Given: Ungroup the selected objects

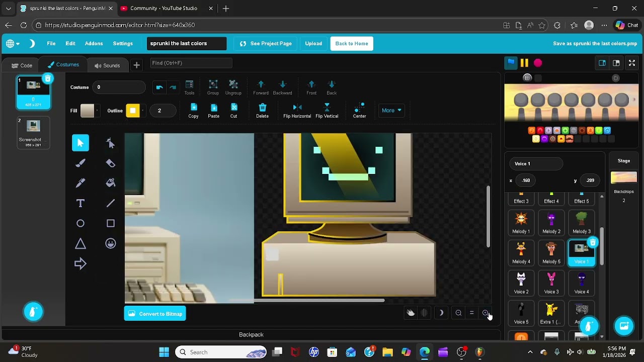Looking at the screenshot, I should coord(233,87).
